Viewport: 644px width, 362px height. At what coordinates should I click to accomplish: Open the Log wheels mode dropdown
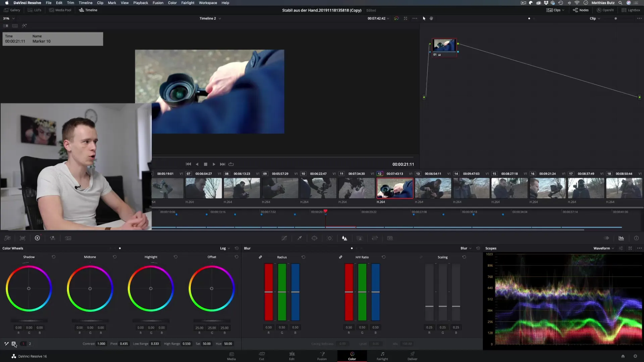click(225, 248)
